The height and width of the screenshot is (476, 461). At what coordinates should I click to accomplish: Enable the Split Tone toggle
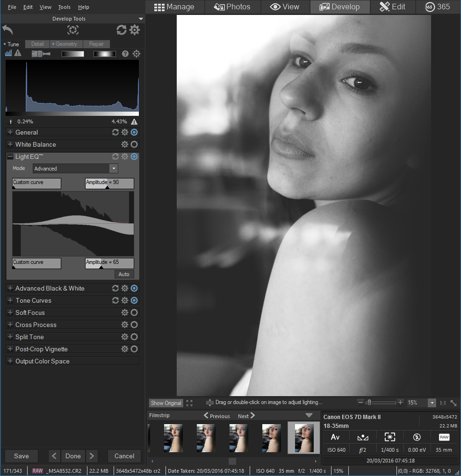coord(134,337)
